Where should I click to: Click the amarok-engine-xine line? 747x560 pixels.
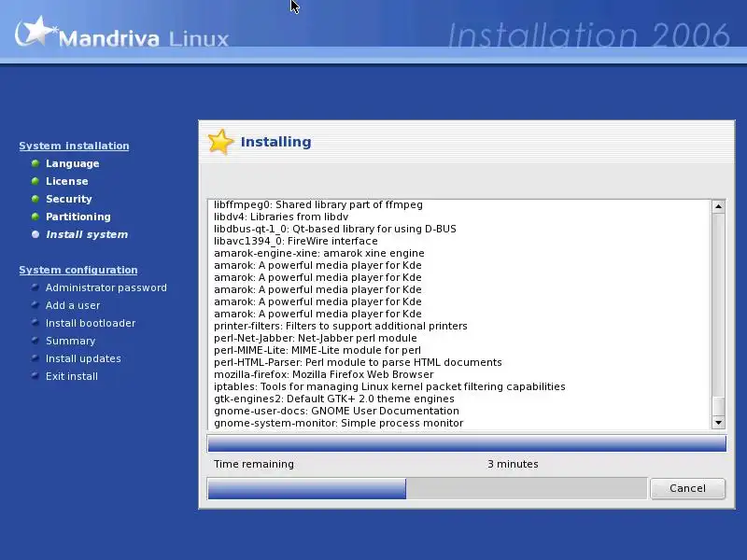tap(318, 253)
